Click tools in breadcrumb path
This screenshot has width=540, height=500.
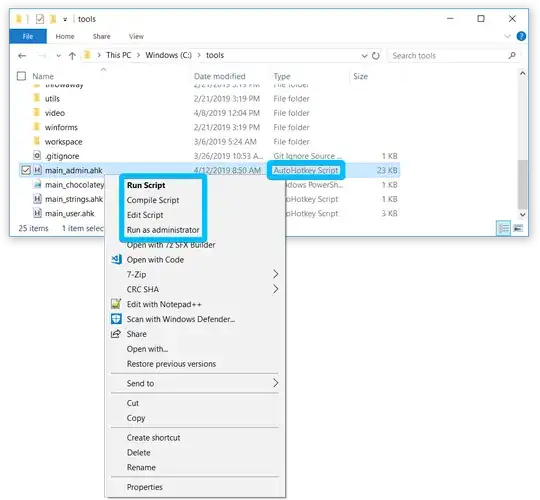tap(215, 55)
